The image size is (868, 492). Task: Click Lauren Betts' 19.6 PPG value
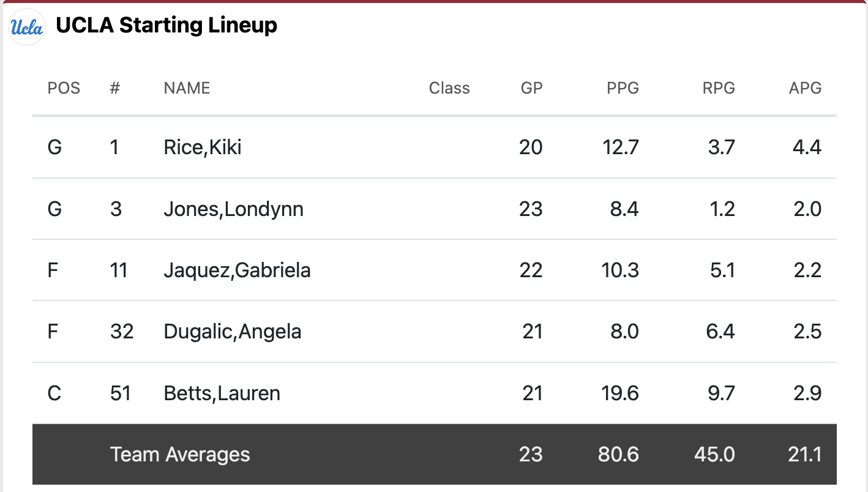pos(621,393)
